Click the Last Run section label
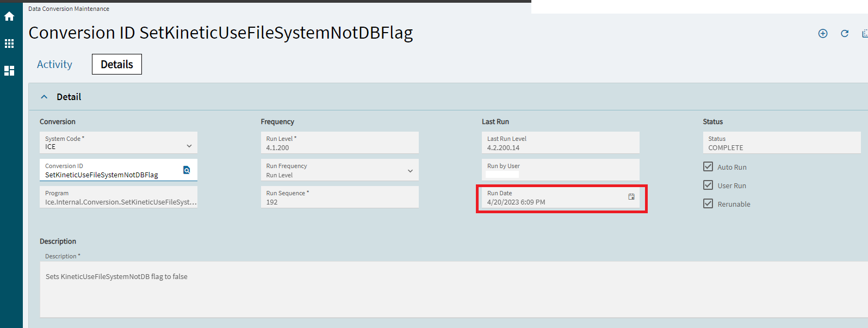Screen dimensions: 868x328 (x=495, y=122)
